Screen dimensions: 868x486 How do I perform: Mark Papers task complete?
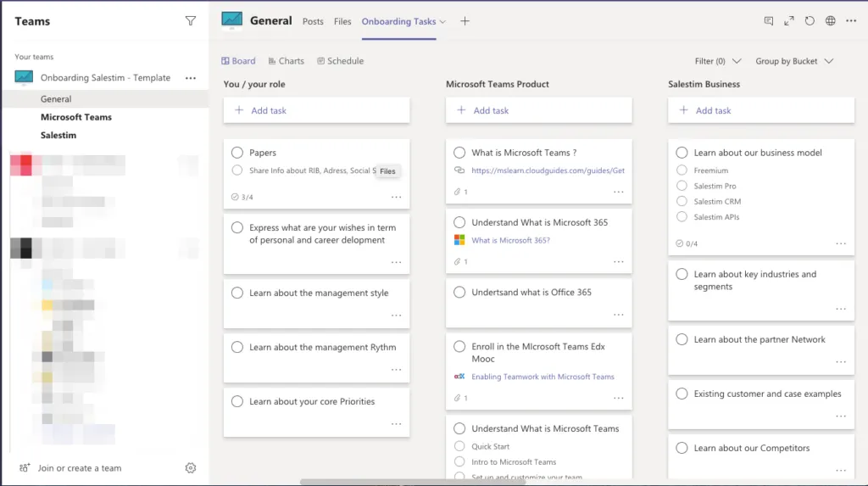pos(237,153)
